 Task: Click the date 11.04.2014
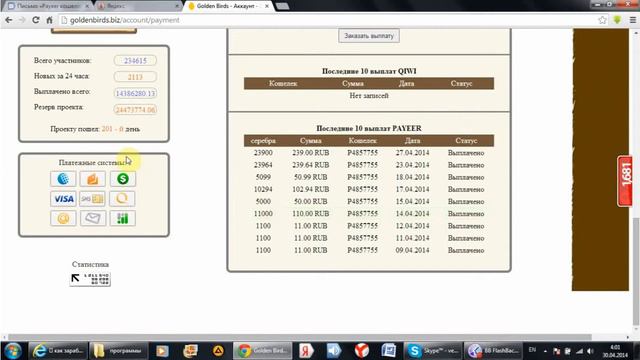click(412, 238)
